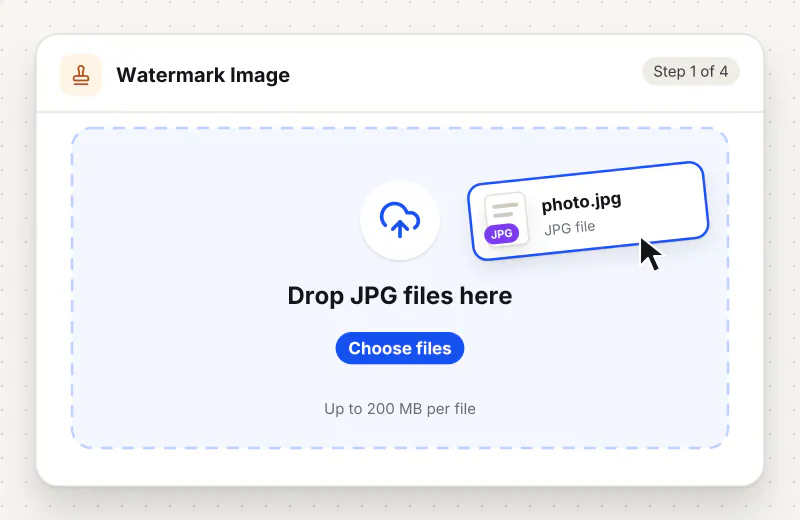Click the Step 1 of 4 indicator
800x520 pixels.
[x=690, y=71]
